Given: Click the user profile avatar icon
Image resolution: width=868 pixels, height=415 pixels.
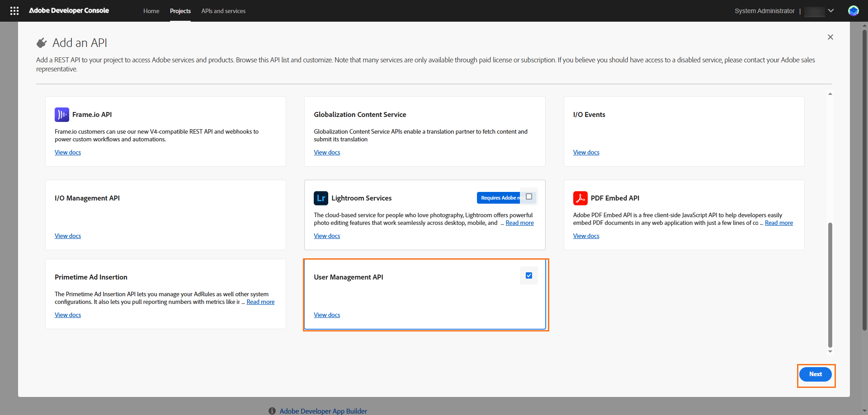Looking at the screenshot, I should [x=853, y=11].
